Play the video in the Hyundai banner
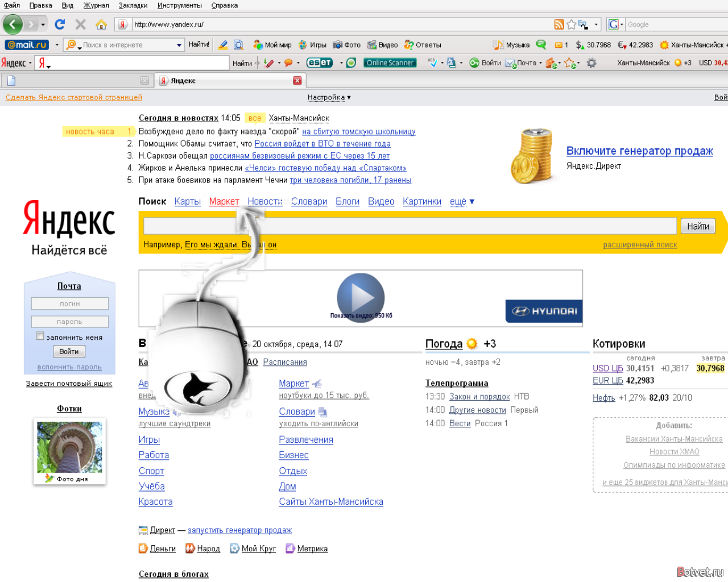 (x=361, y=297)
